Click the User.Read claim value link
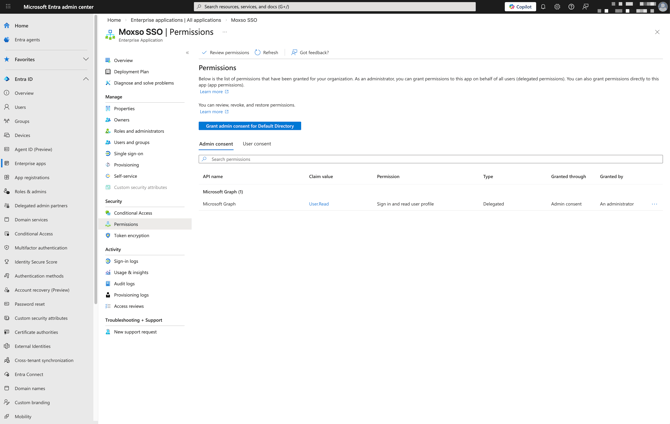The width and height of the screenshot is (670, 424). (x=318, y=204)
